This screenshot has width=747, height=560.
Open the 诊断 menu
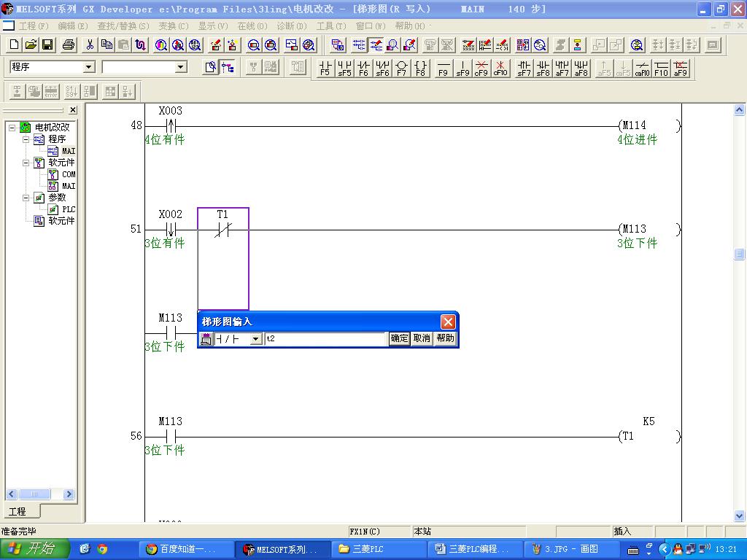[x=291, y=26]
